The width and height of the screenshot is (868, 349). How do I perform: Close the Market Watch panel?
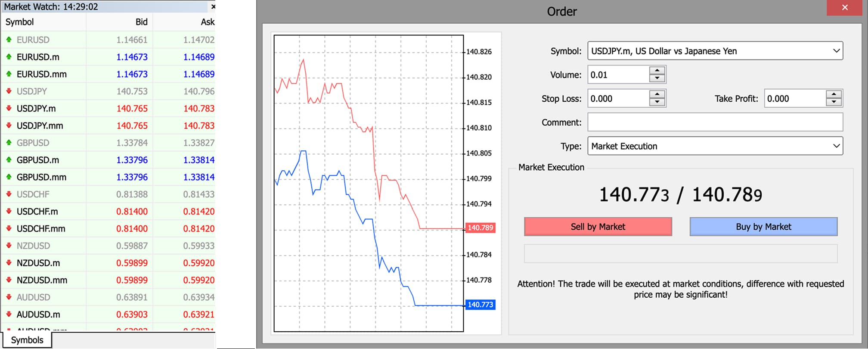(213, 7)
